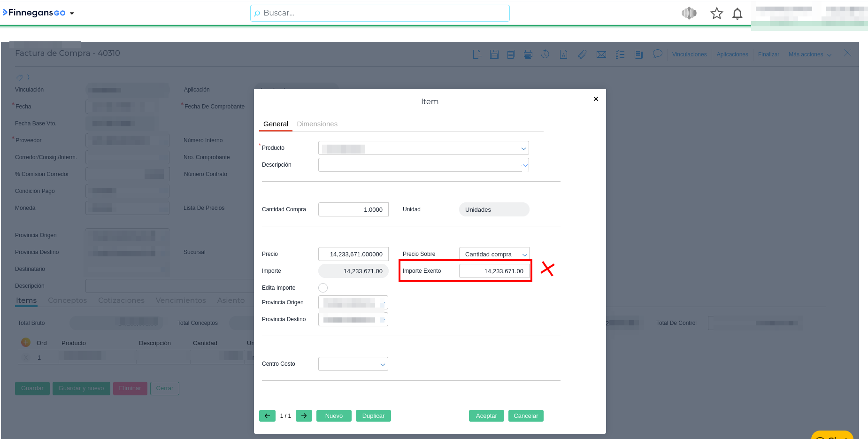Click the favorites star icon
This screenshot has width=868, height=439.
[x=716, y=14]
